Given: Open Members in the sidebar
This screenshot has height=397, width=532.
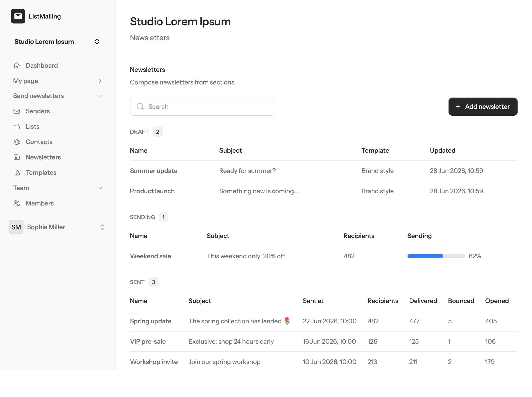Looking at the screenshot, I should [x=58, y=203].
